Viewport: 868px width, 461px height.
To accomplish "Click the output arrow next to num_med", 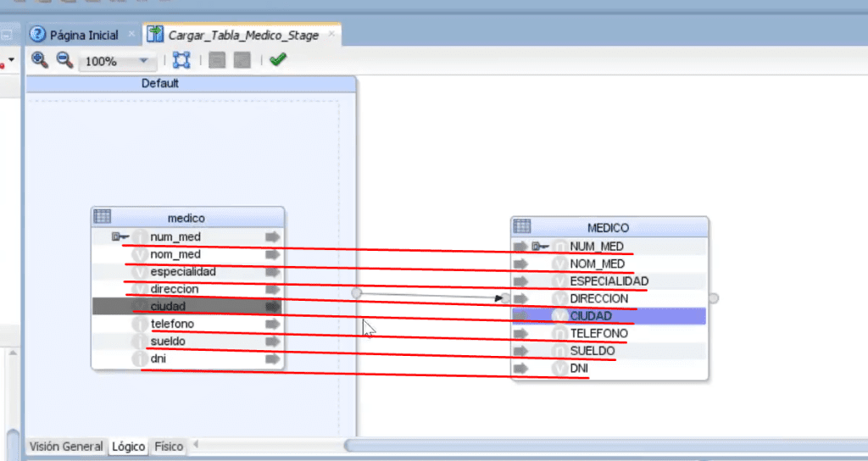I will coord(272,237).
